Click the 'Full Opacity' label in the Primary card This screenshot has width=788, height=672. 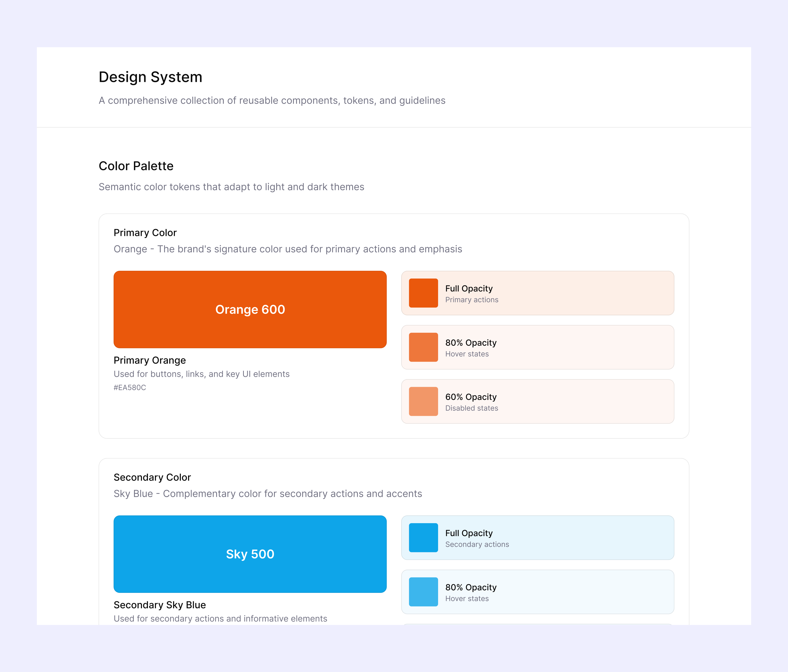469,288
